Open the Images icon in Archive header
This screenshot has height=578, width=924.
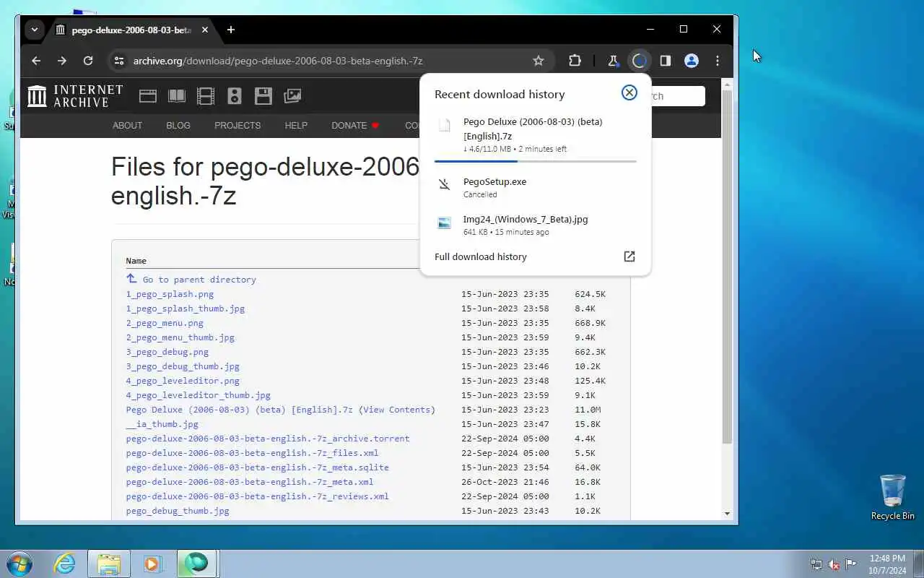click(x=292, y=96)
